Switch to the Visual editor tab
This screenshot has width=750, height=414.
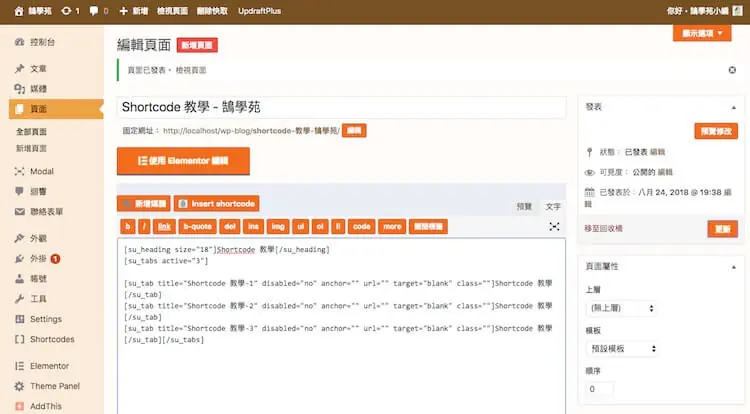click(524, 207)
